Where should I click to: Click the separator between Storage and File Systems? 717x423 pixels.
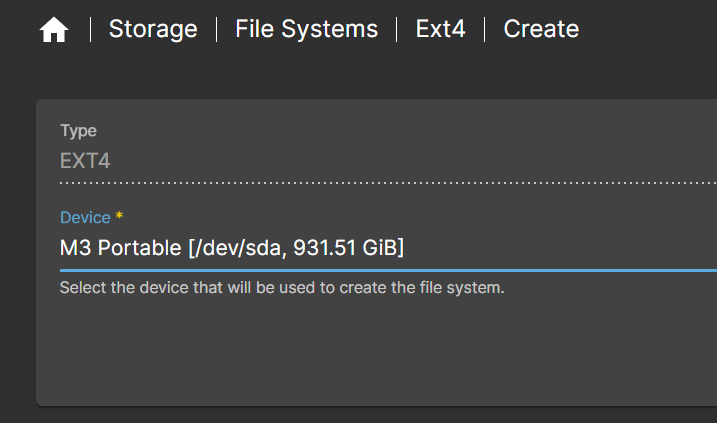[x=216, y=29]
